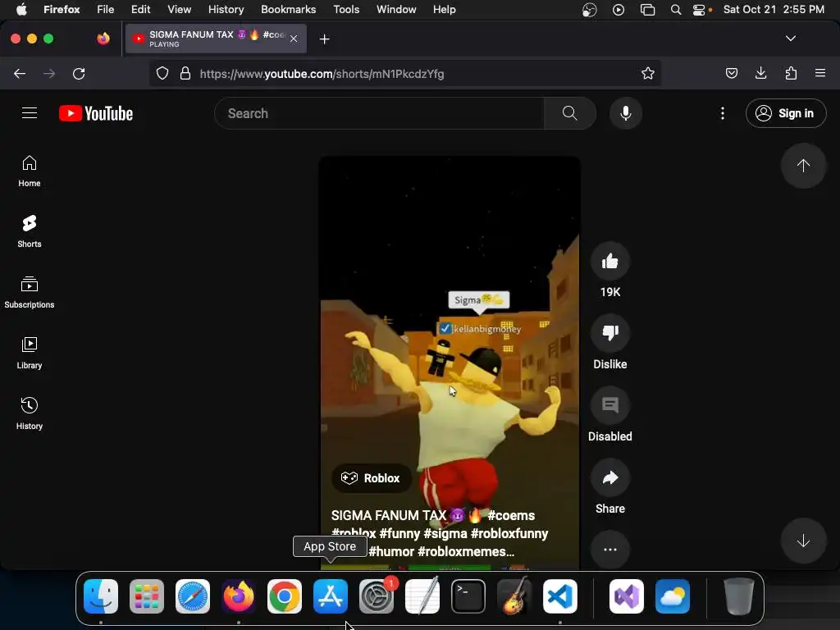Screen dimensions: 840x630
Task: Reload the current page
Action: coord(79,73)
